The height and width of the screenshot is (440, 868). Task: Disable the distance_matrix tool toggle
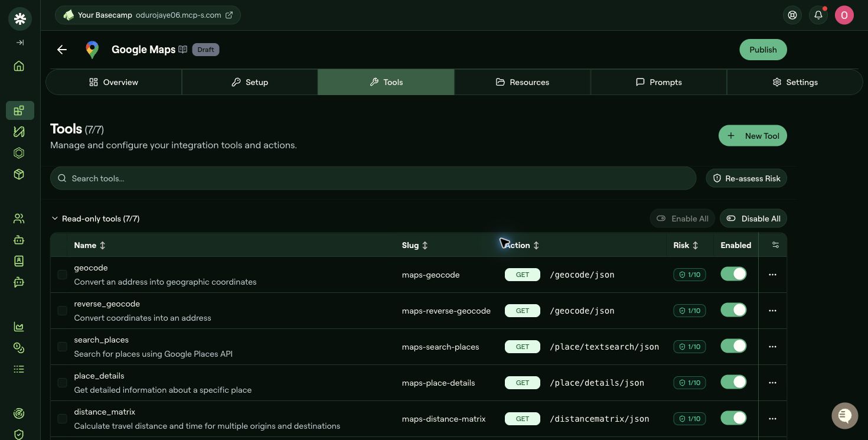(733, 418)
